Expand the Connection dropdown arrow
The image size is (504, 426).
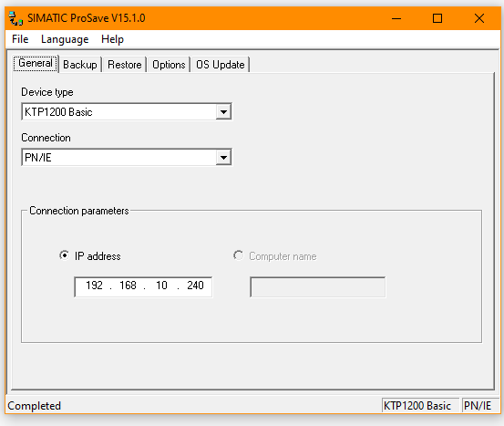(223, 158)
